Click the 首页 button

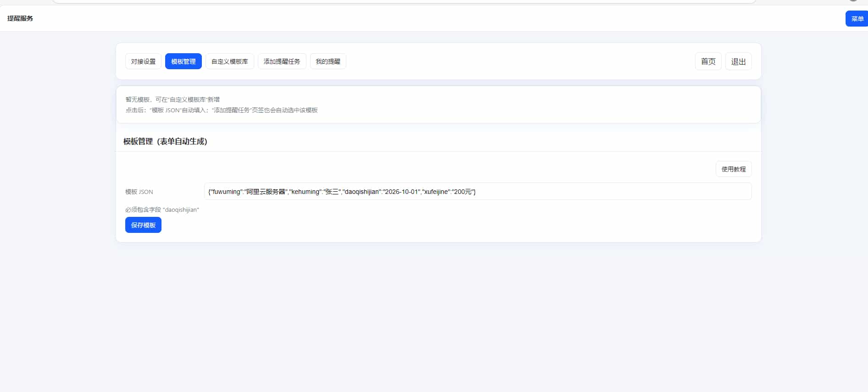point(708,61)
